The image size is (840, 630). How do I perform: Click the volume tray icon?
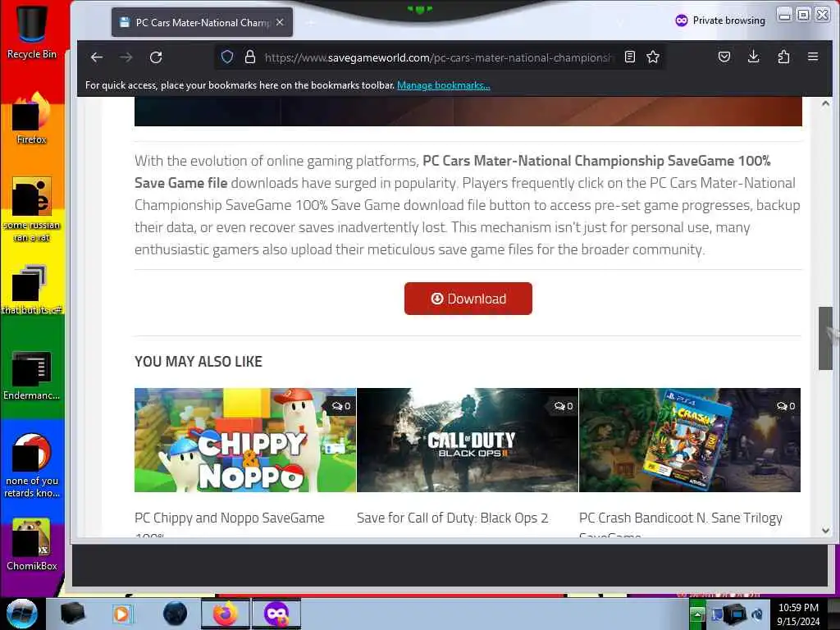coord(757,614)
